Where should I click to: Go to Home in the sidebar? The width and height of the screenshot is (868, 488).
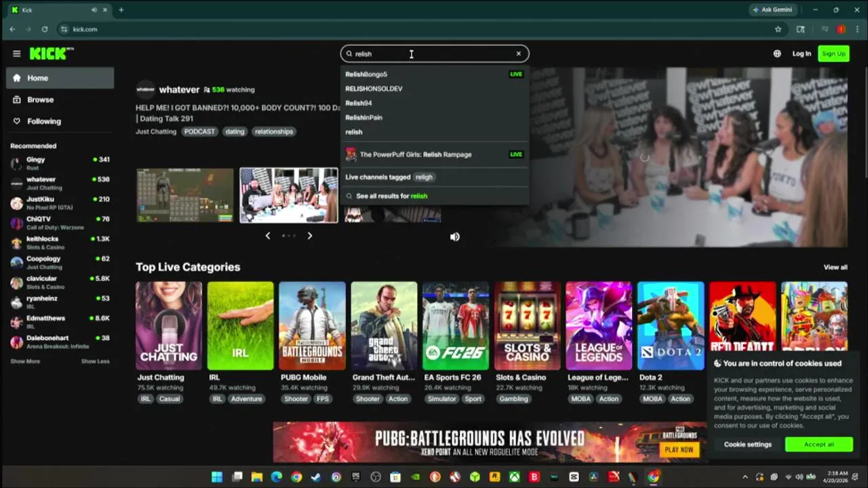click(x=60, y=78)
